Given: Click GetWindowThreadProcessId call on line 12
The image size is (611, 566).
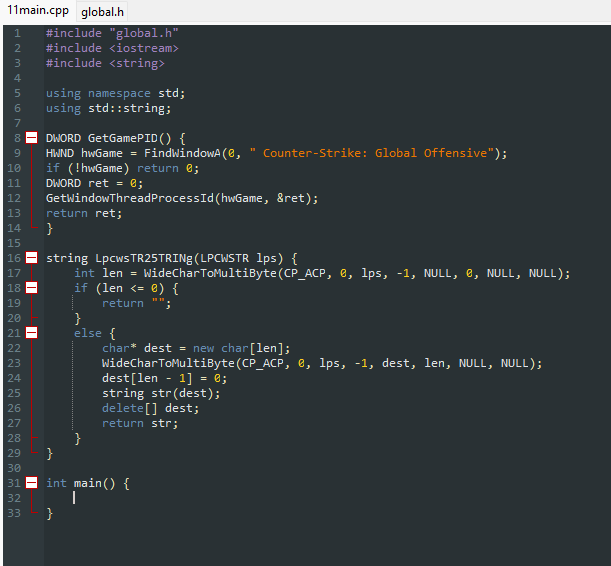Looking at the screenshot, I should point(130,198).
